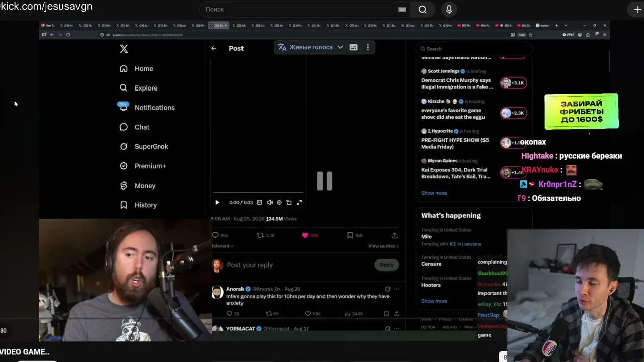This screenshot has height=362, width=644.
Task: Click the video progress bar
Action: point(258,192)
